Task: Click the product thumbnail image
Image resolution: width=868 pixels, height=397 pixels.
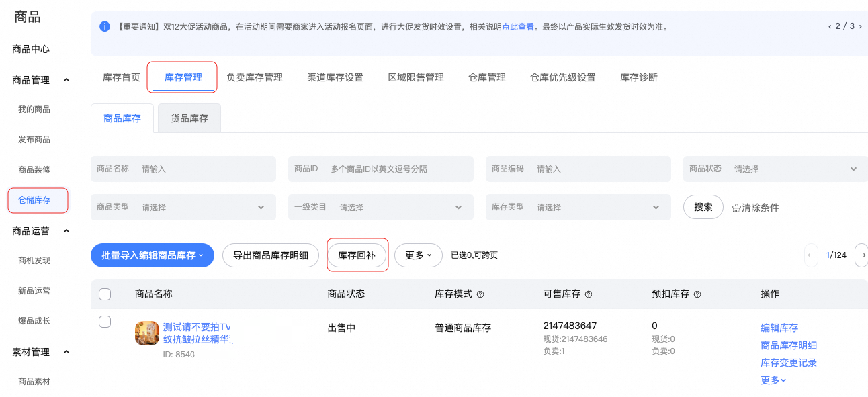Action: click(147, 333)
